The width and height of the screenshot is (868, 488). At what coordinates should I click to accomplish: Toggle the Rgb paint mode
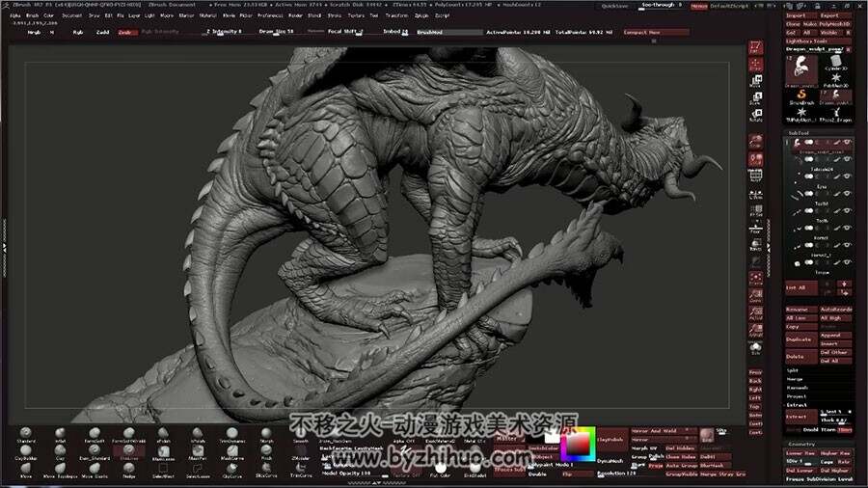pos(78,32)
